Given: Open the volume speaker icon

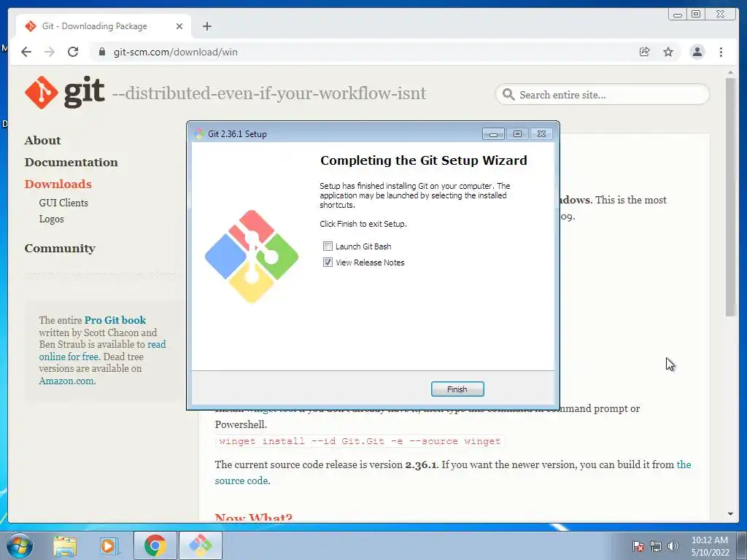Looking at the screenshot, I should pyautogui.click(x=673, y=546).
